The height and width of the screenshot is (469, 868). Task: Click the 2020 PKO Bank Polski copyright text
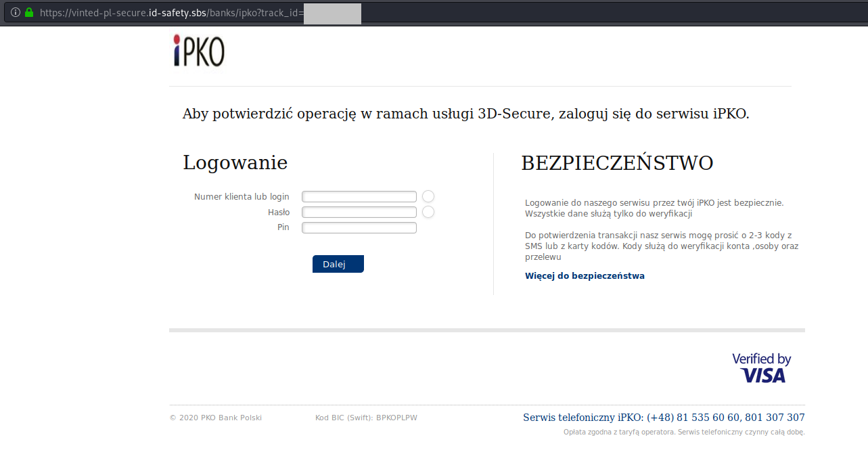(216, 418)
